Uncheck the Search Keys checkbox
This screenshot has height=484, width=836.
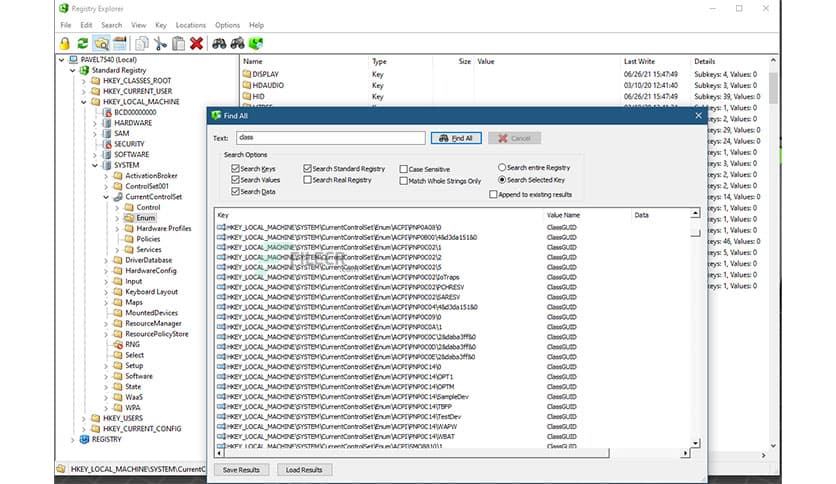[x=235, y=168]
